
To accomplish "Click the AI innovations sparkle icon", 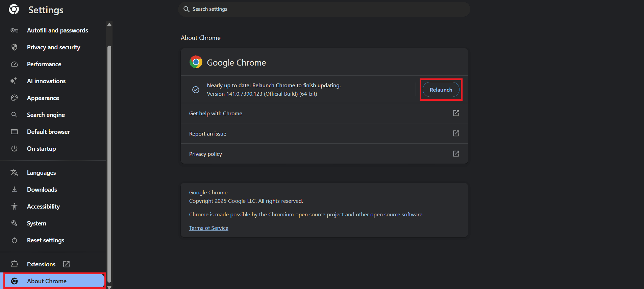I will pyautogui.click(x=14, y=81).
